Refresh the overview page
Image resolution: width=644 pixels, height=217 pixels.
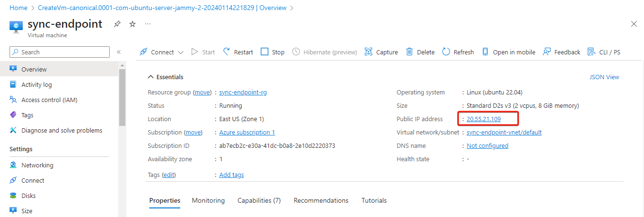tap(458, 52)
